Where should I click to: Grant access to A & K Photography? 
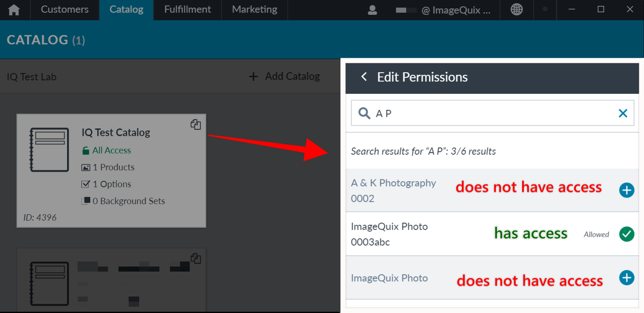point(627,190)
